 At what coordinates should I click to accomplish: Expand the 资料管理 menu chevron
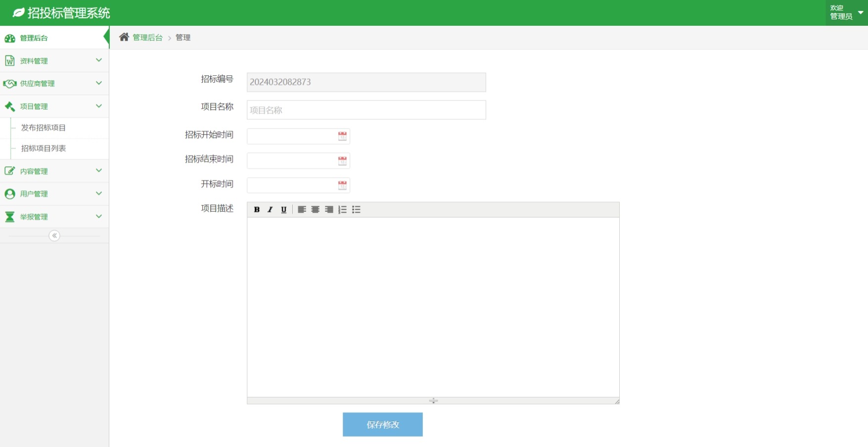[x=99, y=60]
